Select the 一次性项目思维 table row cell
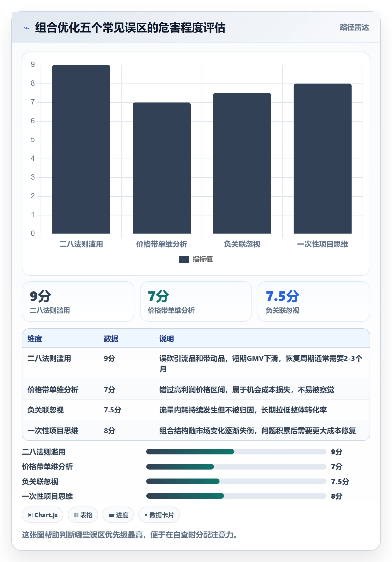Viewport: 392px width, 562px height. (53, 431)
